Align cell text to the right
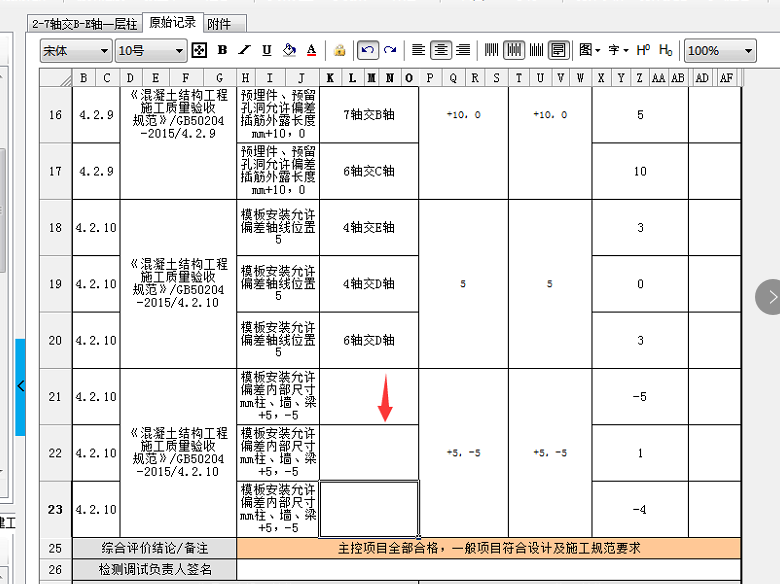Screen dimensions: 780x584 point(462,50)
